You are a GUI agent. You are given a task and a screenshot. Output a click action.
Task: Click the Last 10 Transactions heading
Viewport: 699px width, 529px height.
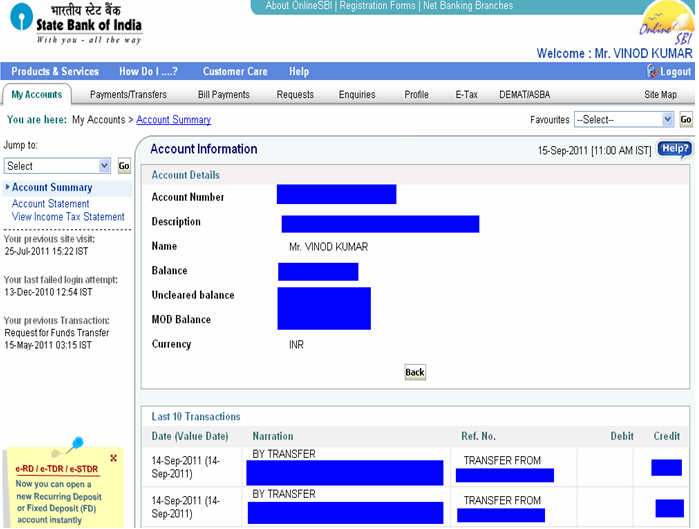[x=196, y=416]
